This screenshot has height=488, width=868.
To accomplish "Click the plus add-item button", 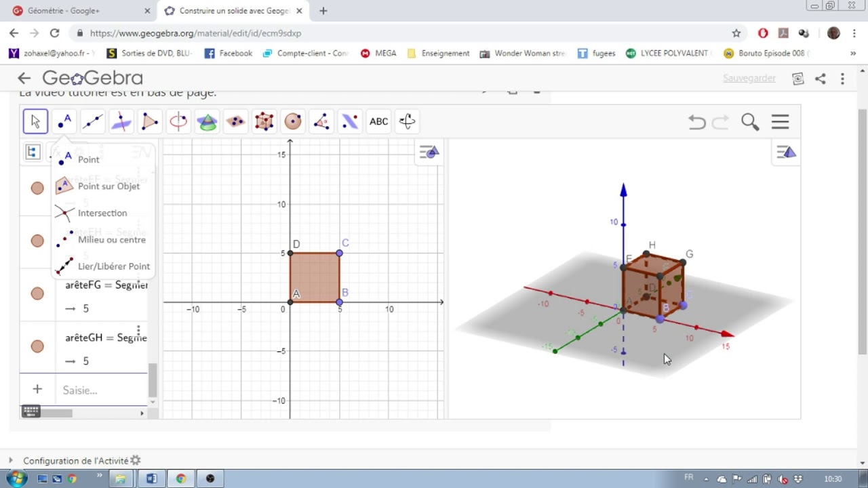I will (x=37, y=389).
